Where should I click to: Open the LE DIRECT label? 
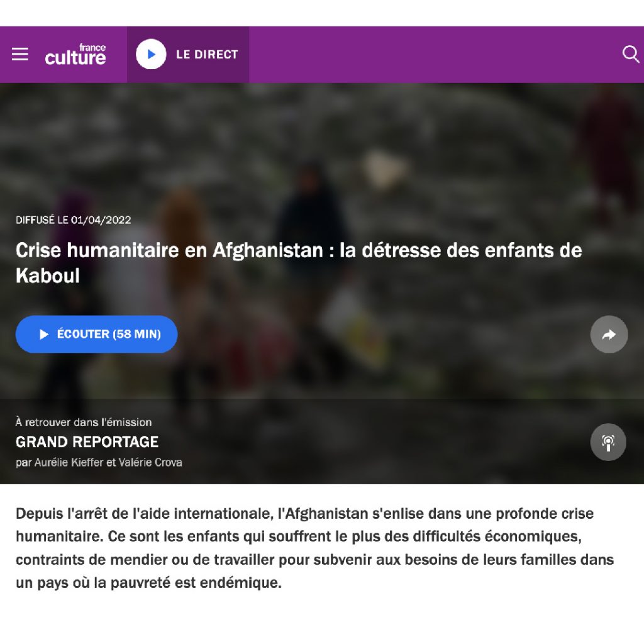tap(207, 55)
